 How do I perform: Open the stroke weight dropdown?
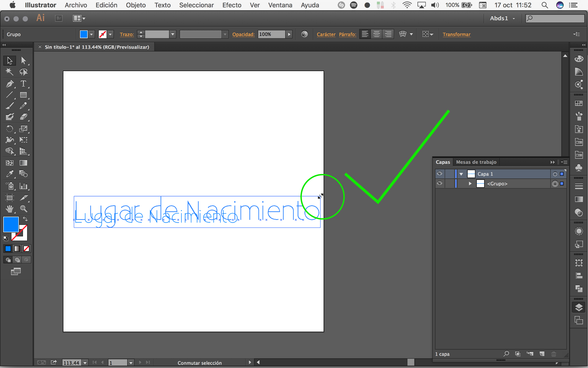[173, 34]
